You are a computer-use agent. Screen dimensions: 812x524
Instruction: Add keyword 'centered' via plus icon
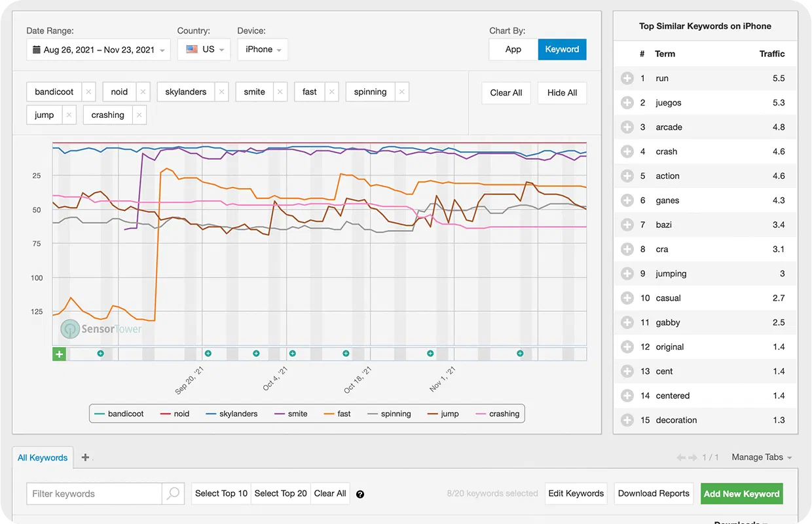pos(627,396)
